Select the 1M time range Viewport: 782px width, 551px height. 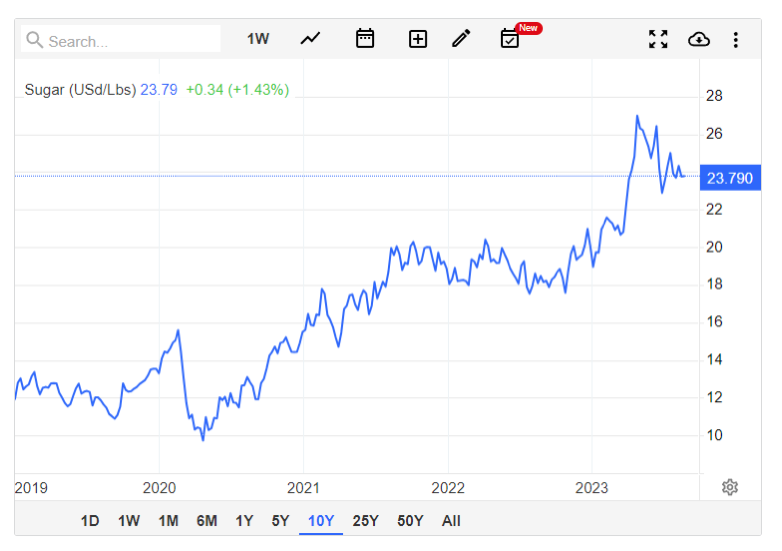169,521
